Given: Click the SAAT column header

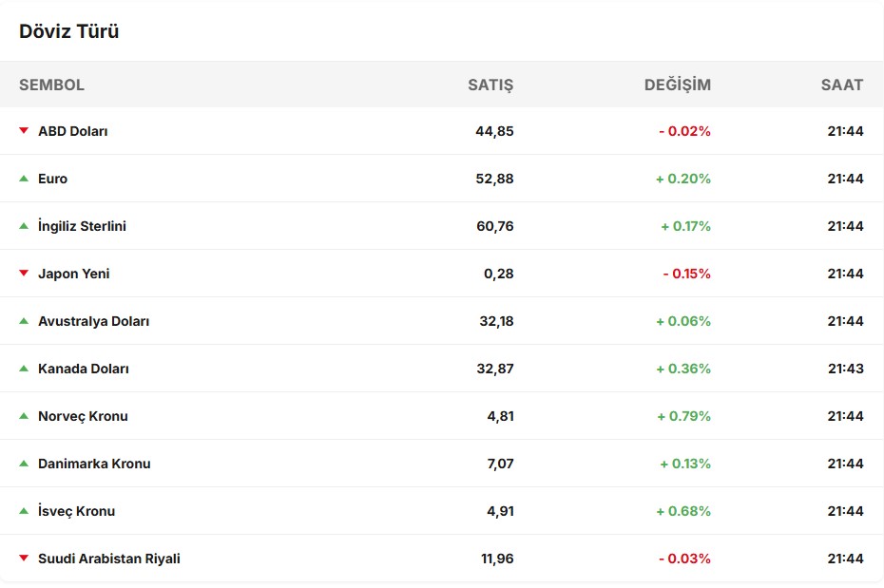Looking at the screenshot, I should 842,85.
